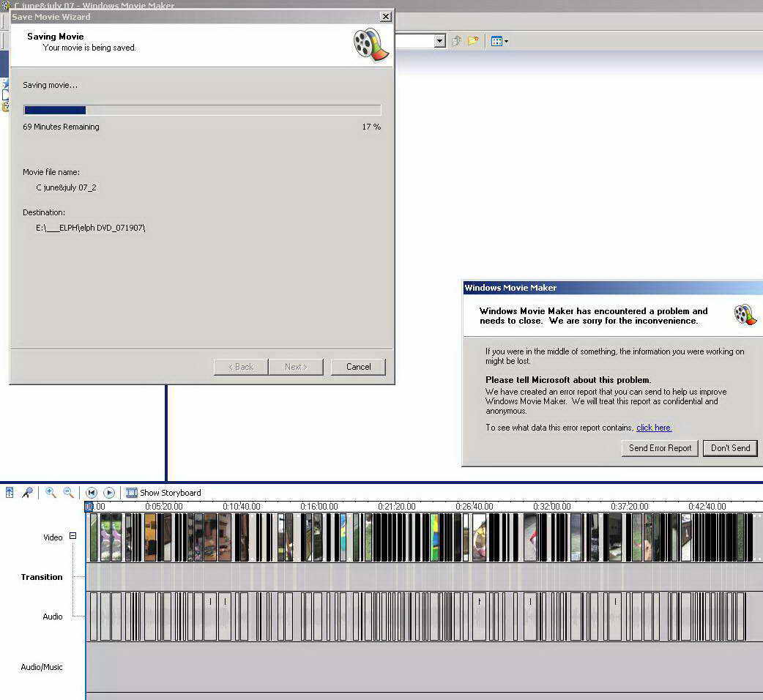Open the Views dropdown icon
This screenshot has height=700, width=763.
point(499,41)
